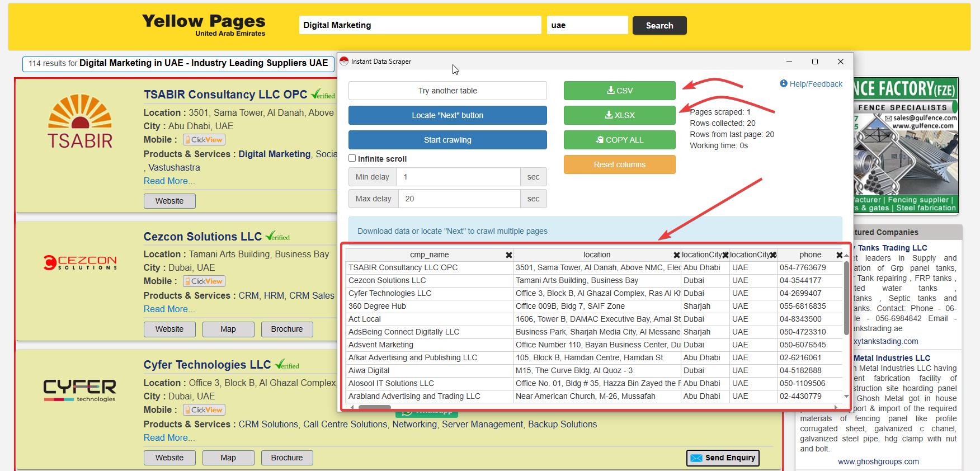980x471 pixels.
Task: Start crawling in Instant Data Scraper
Action: [x=447, y=140]
